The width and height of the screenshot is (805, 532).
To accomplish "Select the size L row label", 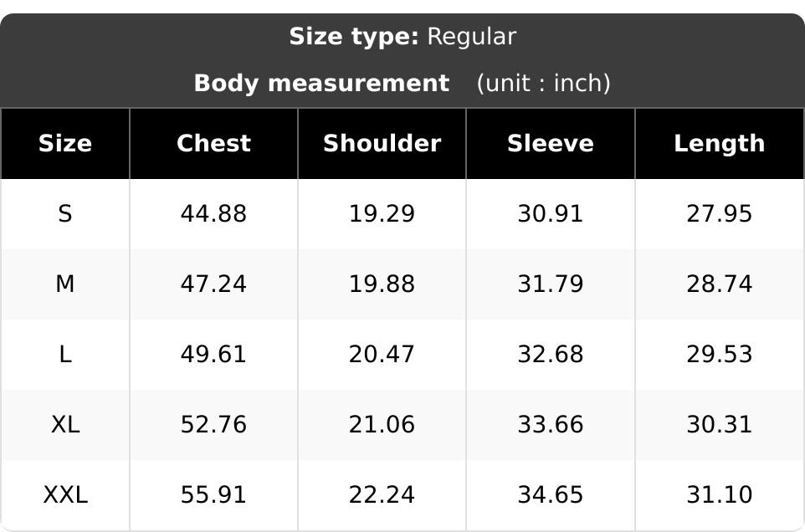I will 65,355.
